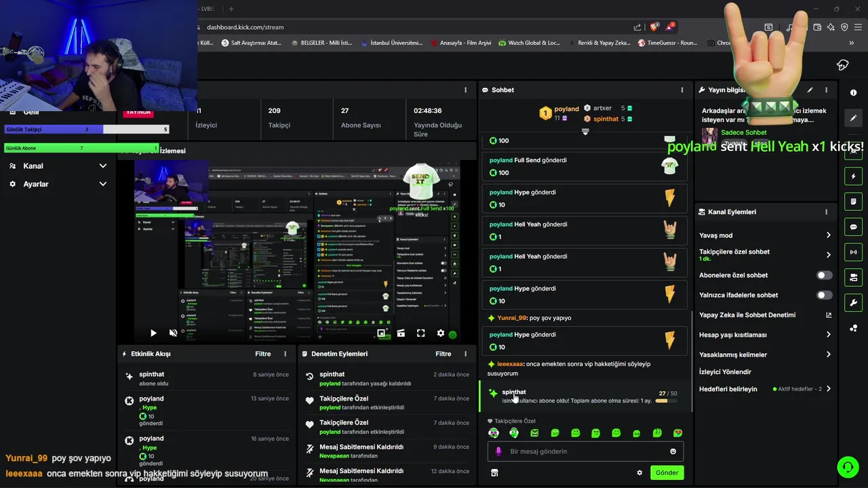
Task: Click the Günlük Abone goal bar
Action: click(81, 148)
